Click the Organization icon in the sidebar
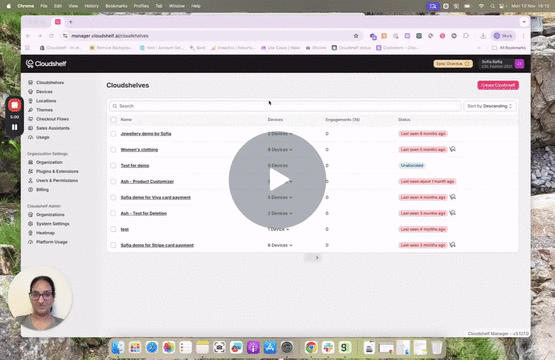This screenshot has height=360, width=555. pos(30,162)
